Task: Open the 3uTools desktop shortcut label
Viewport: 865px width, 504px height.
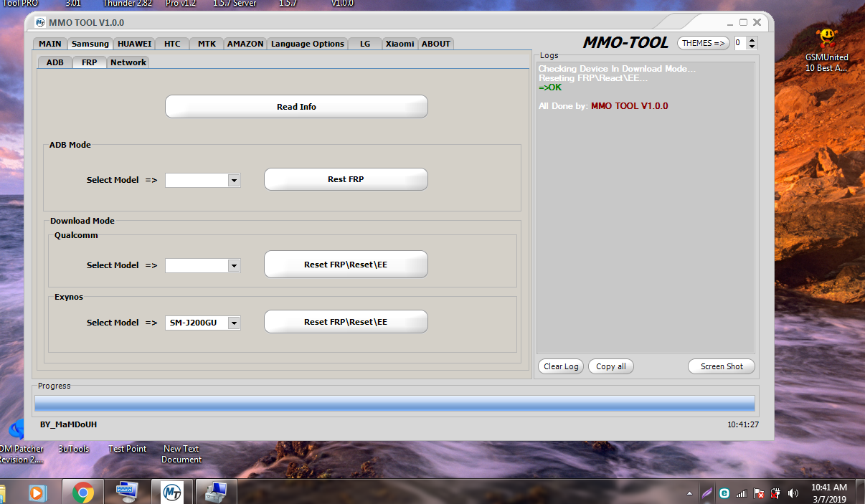Action: tap(74, 449)
